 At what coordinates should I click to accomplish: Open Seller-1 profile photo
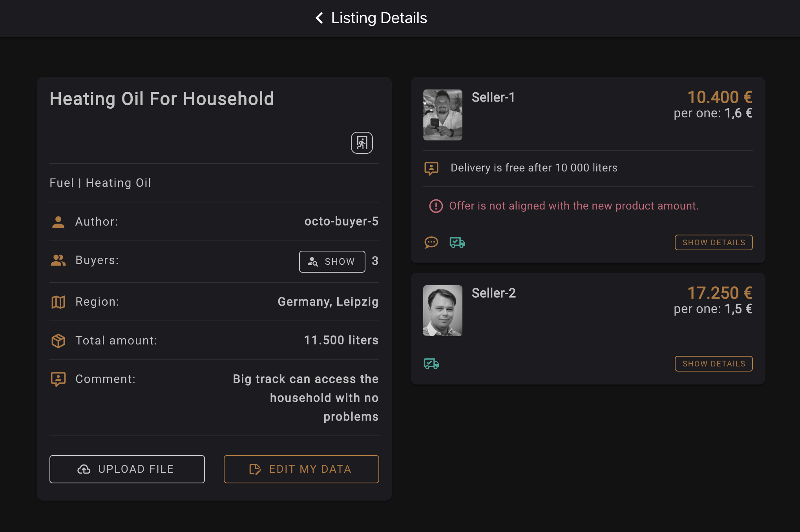point(442,115)
